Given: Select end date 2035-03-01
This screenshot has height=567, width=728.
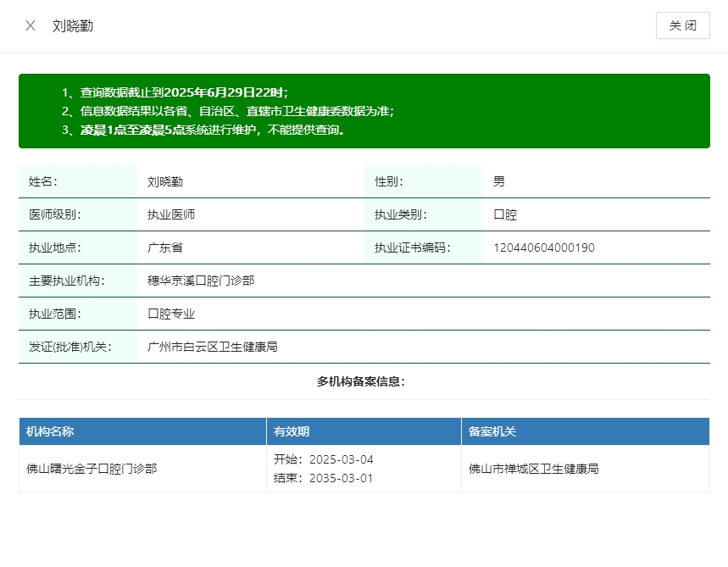Looking at the screenshot, I should tap(342, 478).
